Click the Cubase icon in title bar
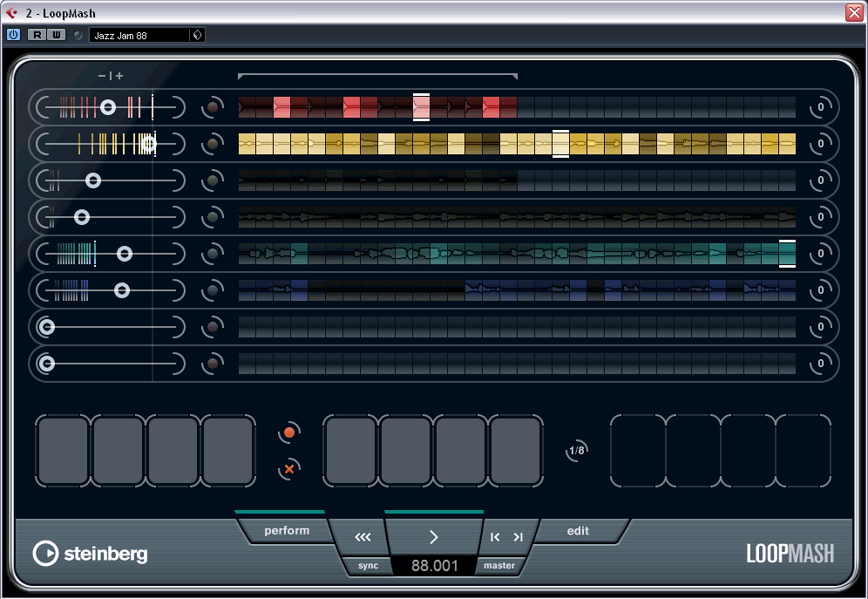The height and width of the screenshot is (599, 868). click(11, 13)
